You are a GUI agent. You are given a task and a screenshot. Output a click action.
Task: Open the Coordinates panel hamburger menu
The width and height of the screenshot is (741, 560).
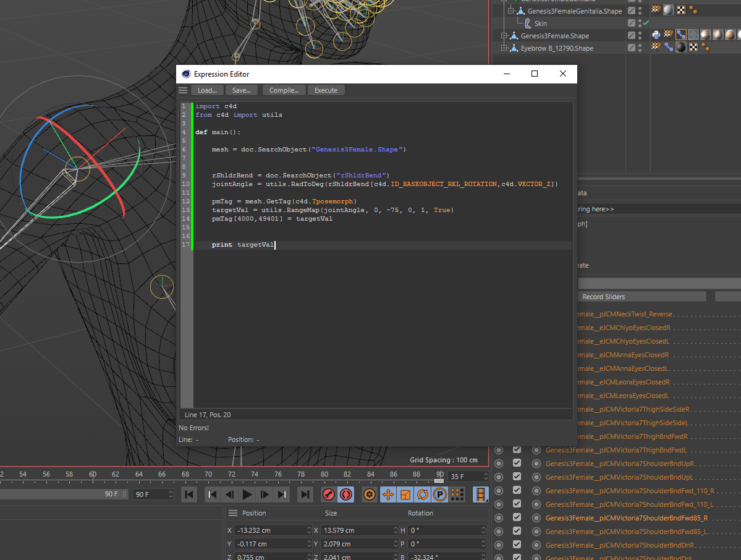coord(233,513)
